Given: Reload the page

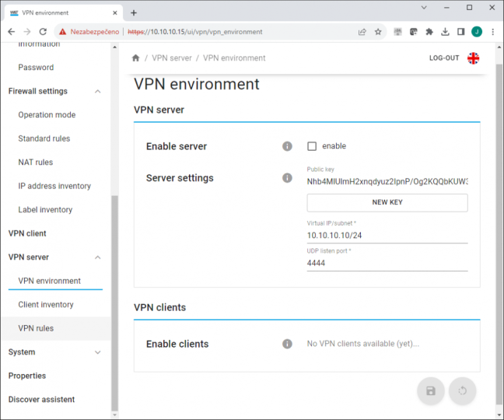Looking at the screenshot, I should coord(43,31).
